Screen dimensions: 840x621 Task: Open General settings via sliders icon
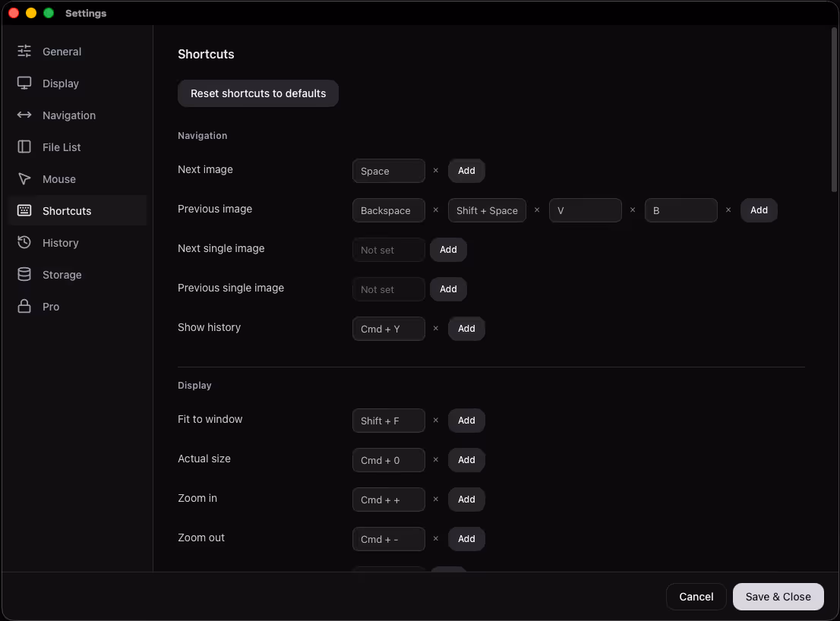click(24, 52)
